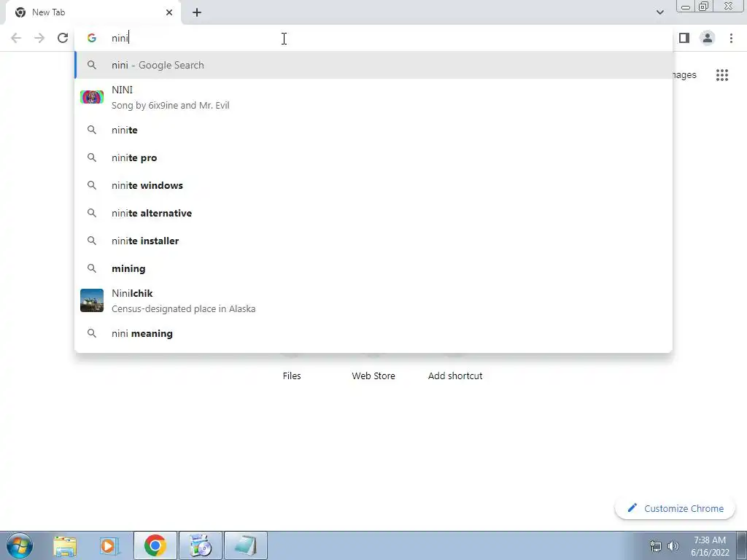Launch the media player taskbar icon
747x560 pixels.
tap(108, 545)
